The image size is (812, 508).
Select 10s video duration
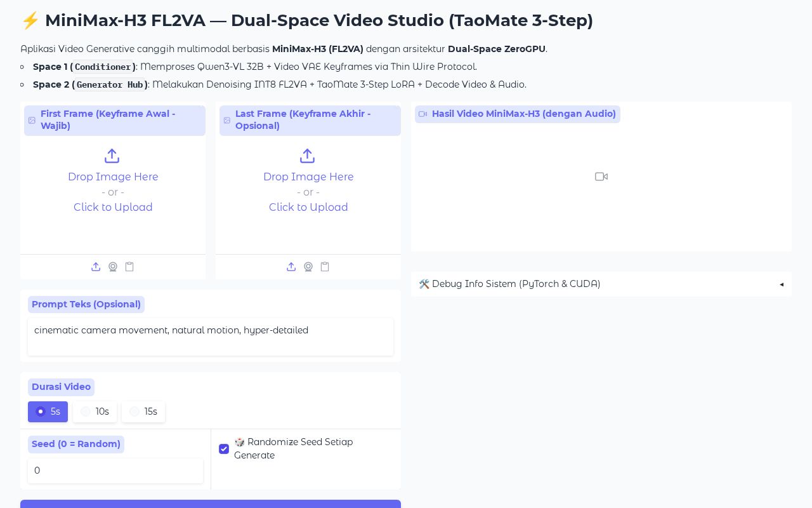click(95, 411)
